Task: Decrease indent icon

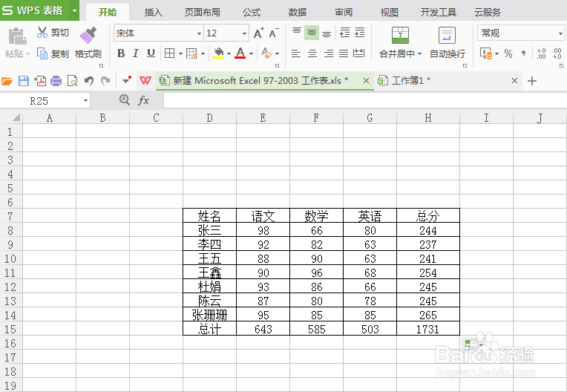Action: pos(344,33)
